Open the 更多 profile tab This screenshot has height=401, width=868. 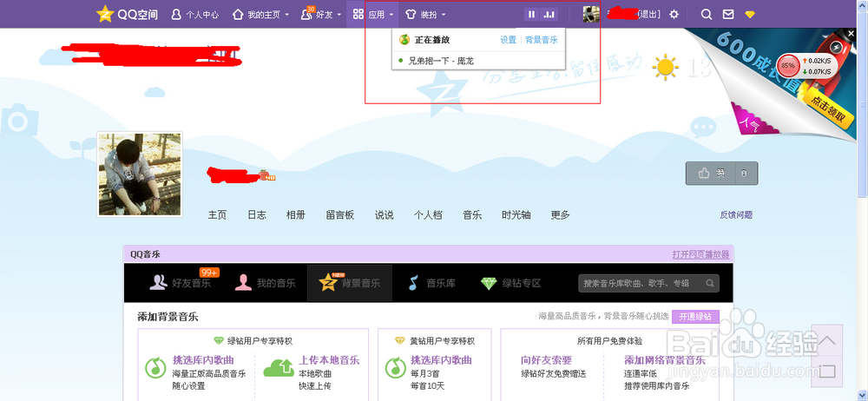pyautogui.click(x=560, y=215)
